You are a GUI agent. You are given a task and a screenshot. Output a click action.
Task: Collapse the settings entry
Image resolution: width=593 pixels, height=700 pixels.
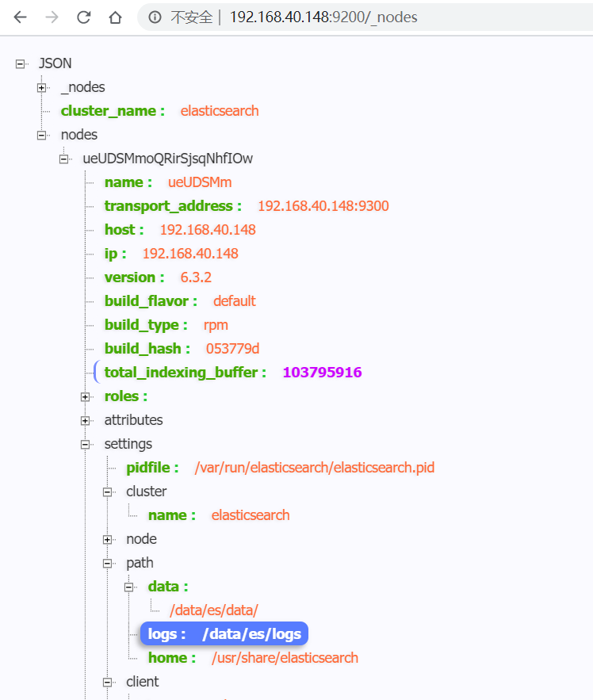click(85, 444)
